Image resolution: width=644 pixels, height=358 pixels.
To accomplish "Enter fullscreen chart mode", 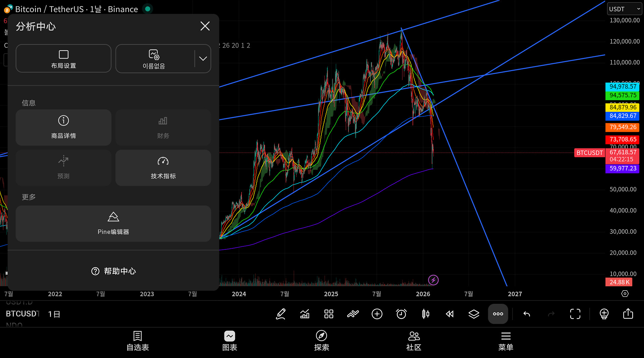I will coord(575,314).
